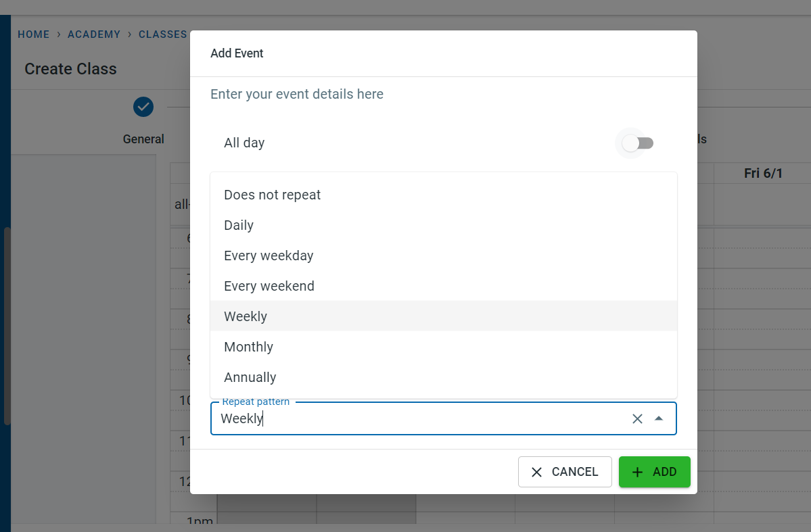
Task: Click the Fri 6/1 calendar column header
Action: click(763, 174)
